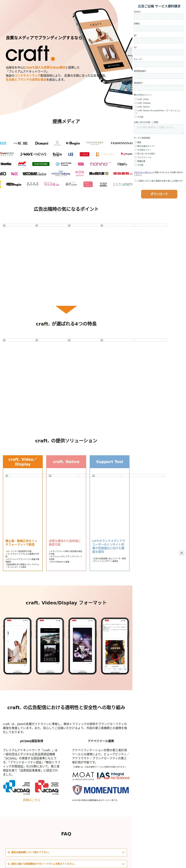Click the phone mockup showing the food ad
The width and height of the screenshot is (186, 868).
pyautogui.click(x=115, y=646)
